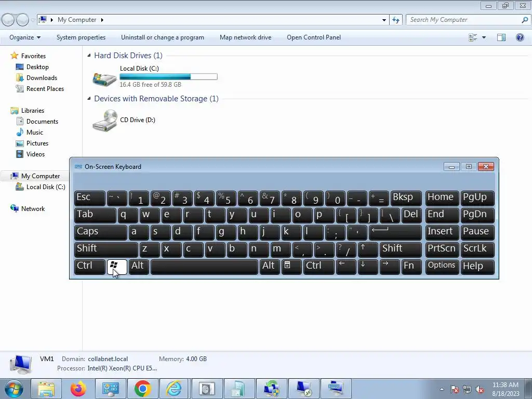Image resolution: width=532 pixels, height=399 pixels.
Task: Open Recent Places in navigation pane
Action: (x=45, y=88)
